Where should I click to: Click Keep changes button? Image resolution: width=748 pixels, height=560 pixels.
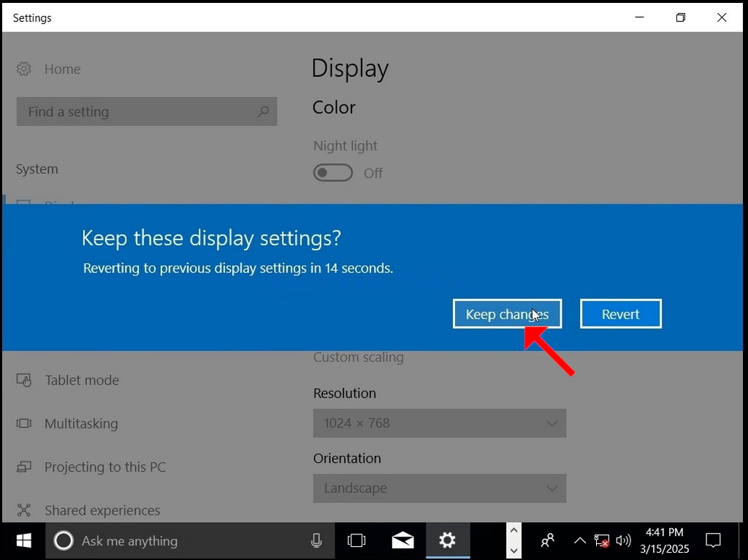pos(507,314)
